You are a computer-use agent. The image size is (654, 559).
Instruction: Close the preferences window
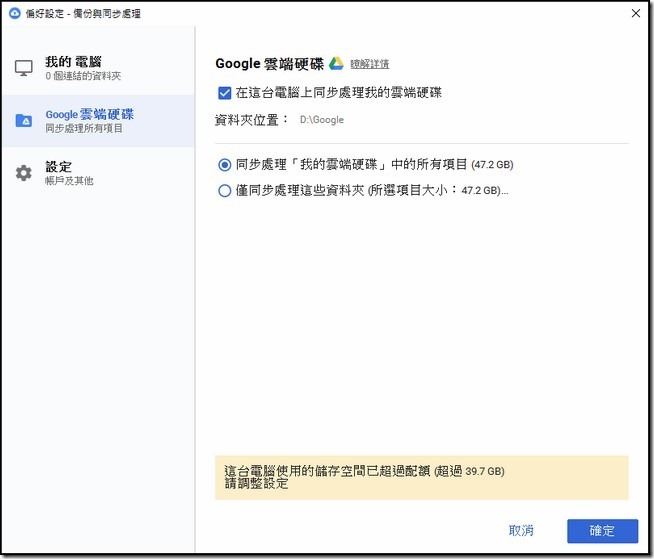click(x=636, y=13)
